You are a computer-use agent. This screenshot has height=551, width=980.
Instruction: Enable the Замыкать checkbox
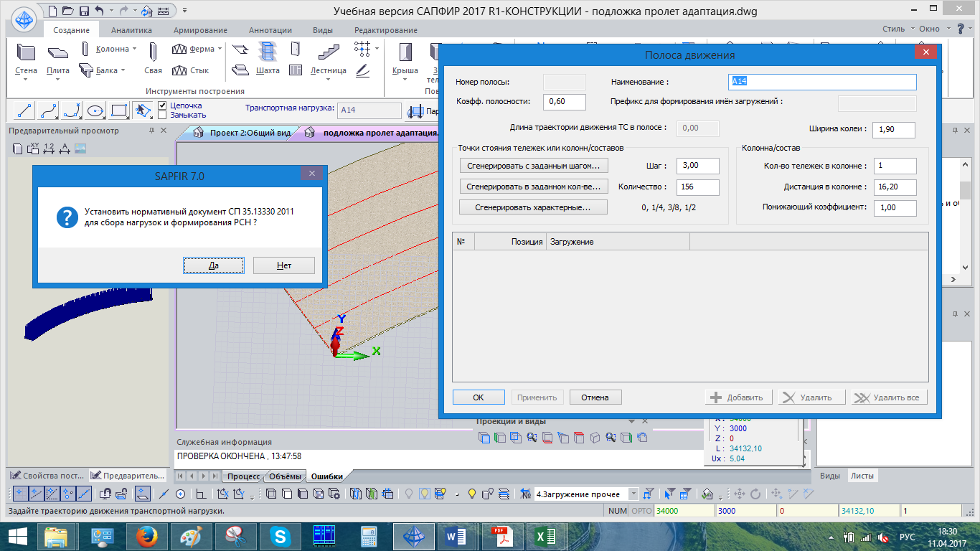(162, 115)
